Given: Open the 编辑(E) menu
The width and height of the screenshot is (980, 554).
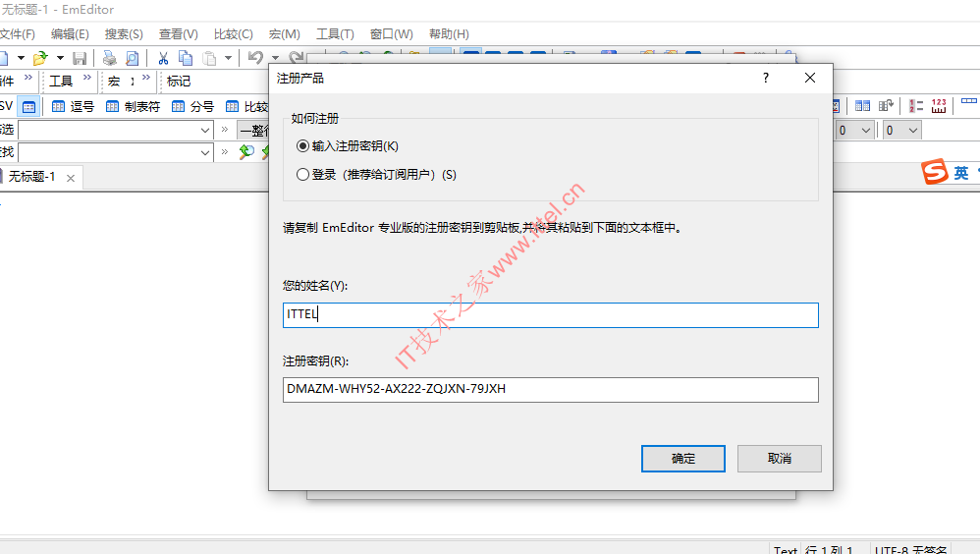Looking at the screenshot, I should (70, 34).
